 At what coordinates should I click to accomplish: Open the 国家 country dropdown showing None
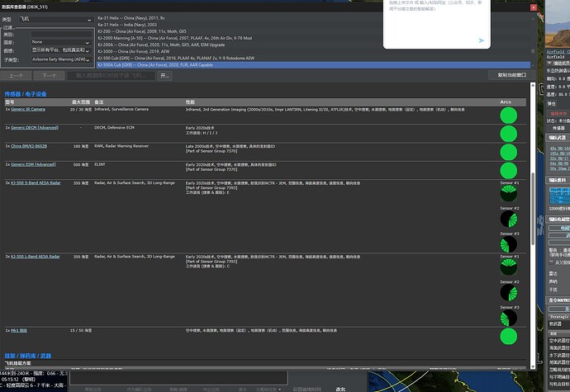(59, 40)
